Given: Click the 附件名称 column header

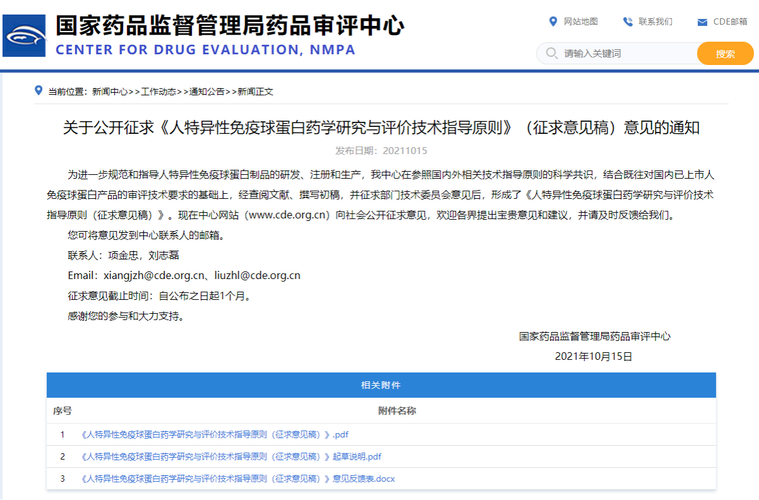Looking at the screenshot, I should (397, 411).
